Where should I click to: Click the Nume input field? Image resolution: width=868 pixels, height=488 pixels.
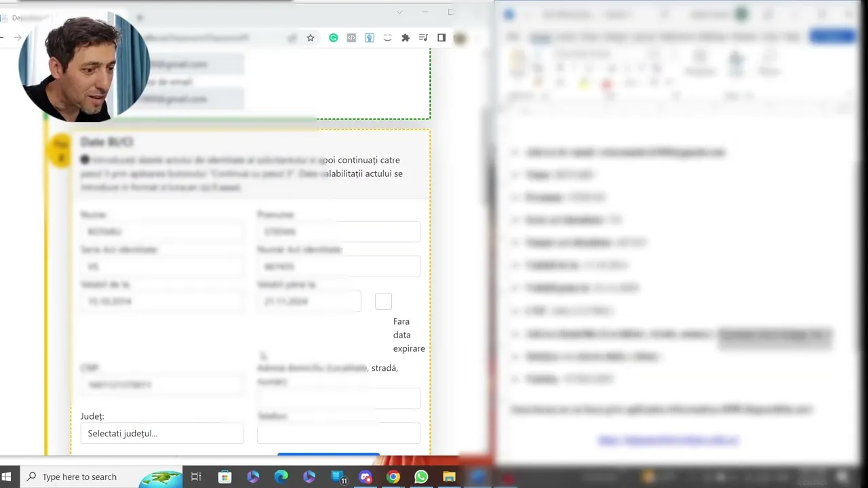coord(161,232)
